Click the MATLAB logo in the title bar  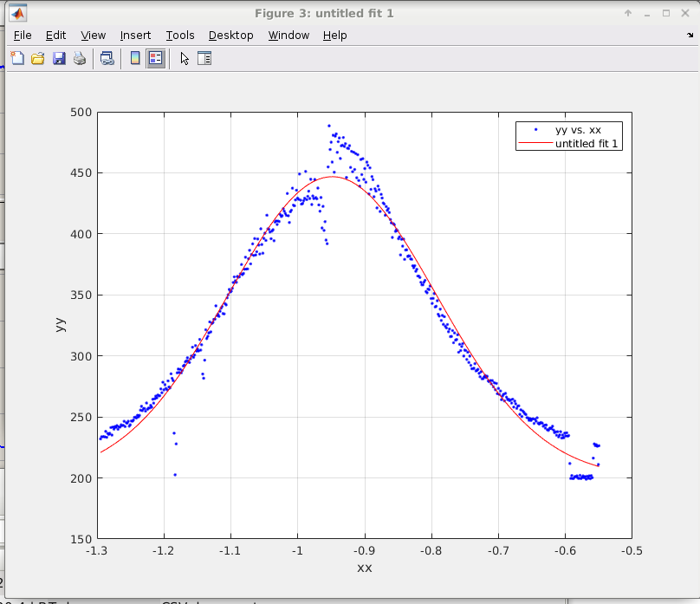[x=16, y=13]
